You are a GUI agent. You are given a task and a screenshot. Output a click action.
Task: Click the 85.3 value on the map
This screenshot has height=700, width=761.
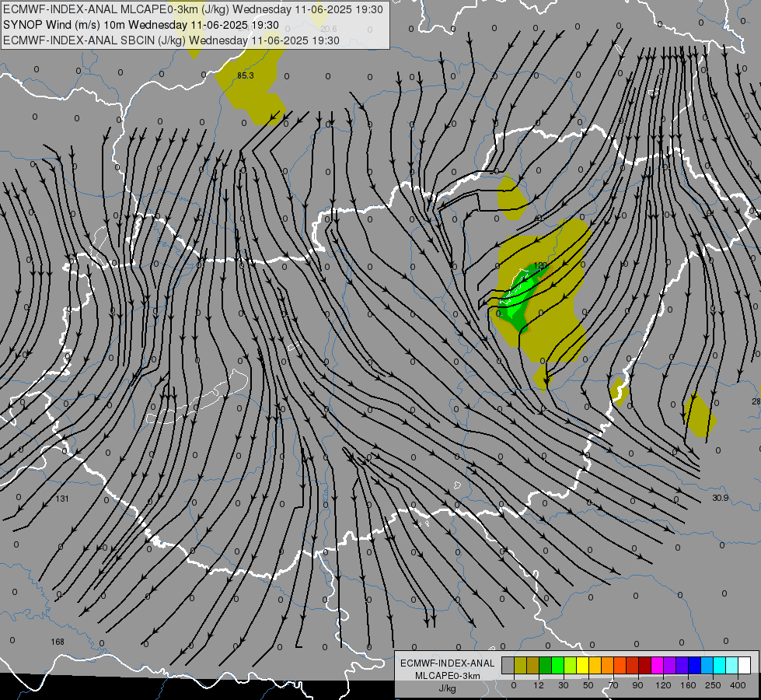[x=246, y=75]
